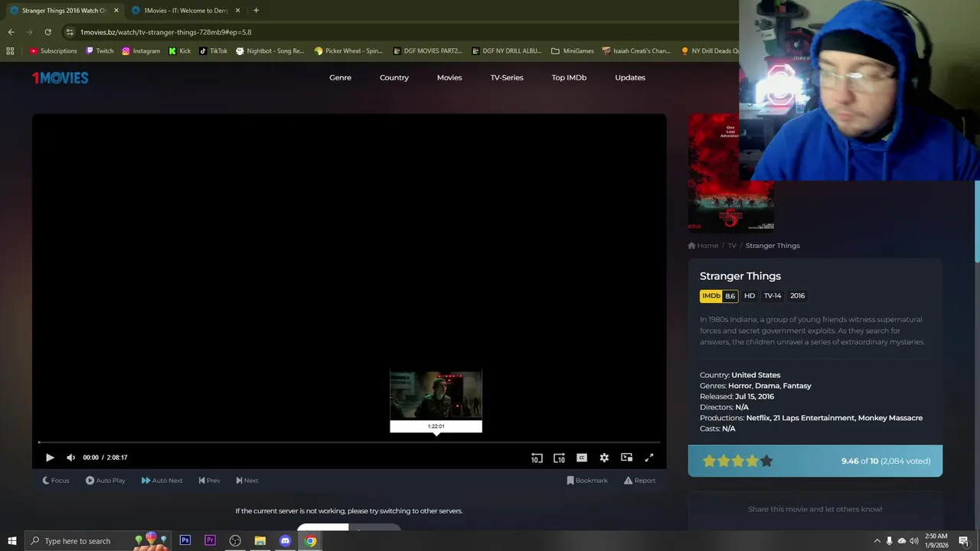
Task: Open the Updates page
Action: 630,77
